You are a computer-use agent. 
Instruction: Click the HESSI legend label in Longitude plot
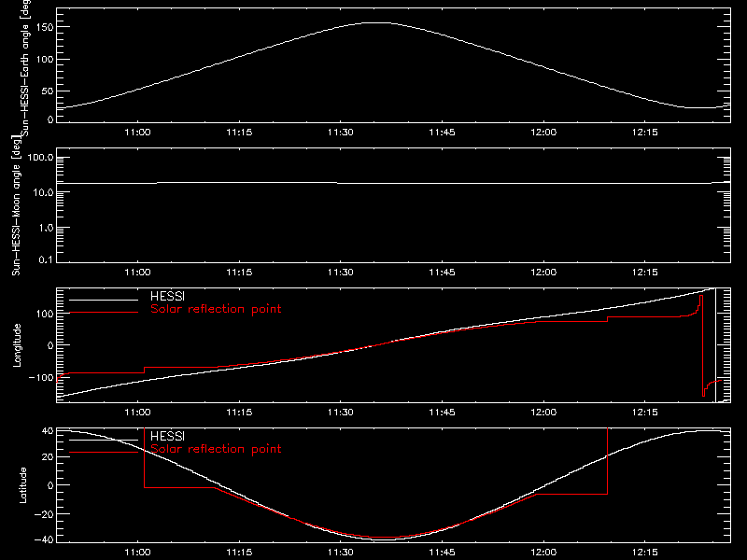point(167,296)
